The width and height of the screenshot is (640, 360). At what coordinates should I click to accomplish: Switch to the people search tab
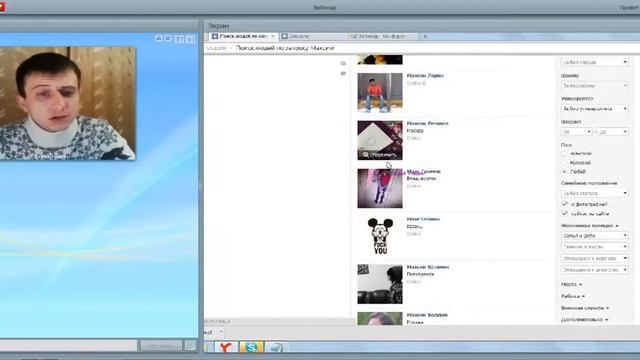pyautogui.click(x=243, y=36)
